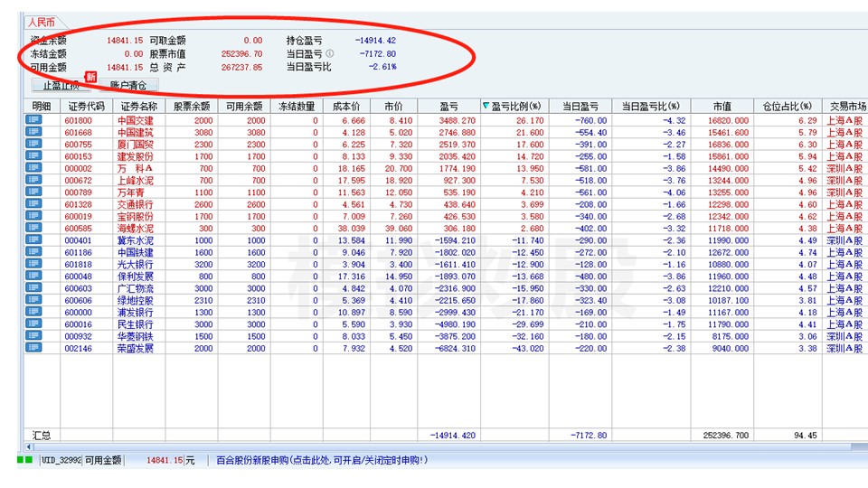
Task: Open detail icon for 浦发银行 row
Action: [x=33, y=312]
